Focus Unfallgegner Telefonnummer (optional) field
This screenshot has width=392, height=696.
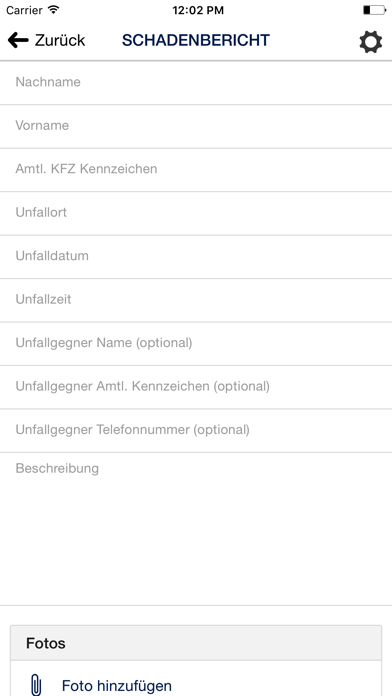coord(196,431)
